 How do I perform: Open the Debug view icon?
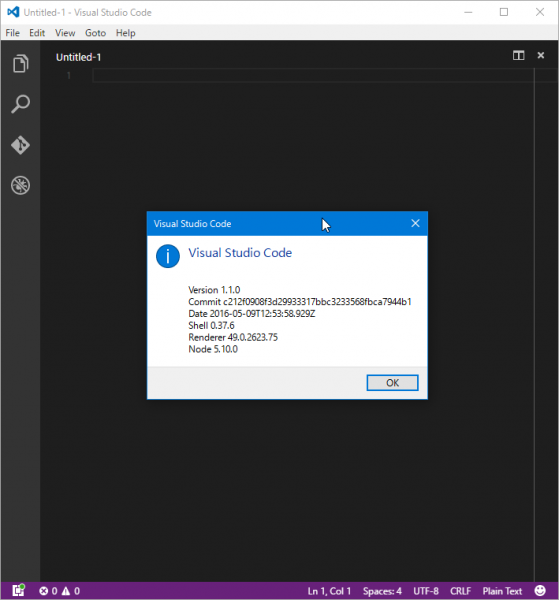click(x=20, y=186)
